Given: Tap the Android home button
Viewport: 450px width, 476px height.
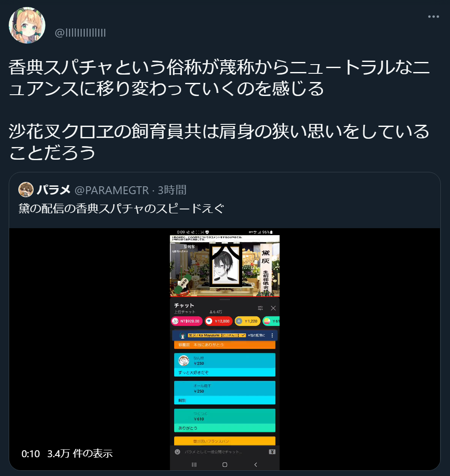Looking at the screenshot, I should tap(225, 465).
